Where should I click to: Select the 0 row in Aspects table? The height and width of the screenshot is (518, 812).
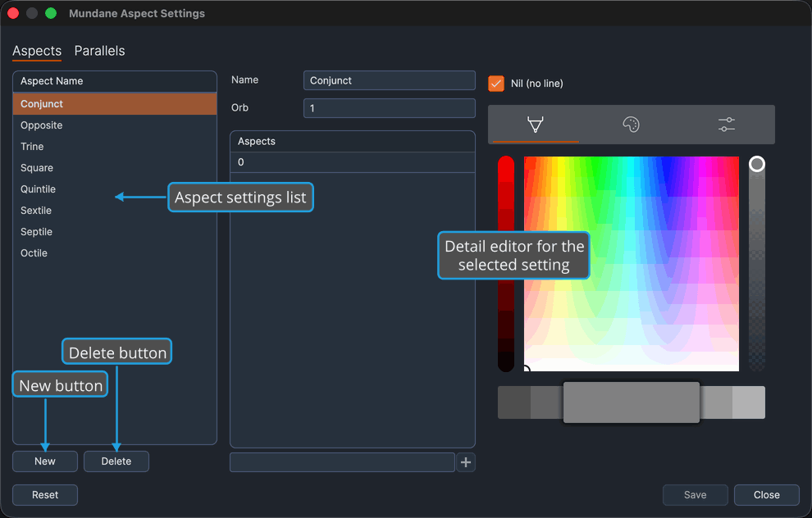pyautogui.click(x=353, y=162)
